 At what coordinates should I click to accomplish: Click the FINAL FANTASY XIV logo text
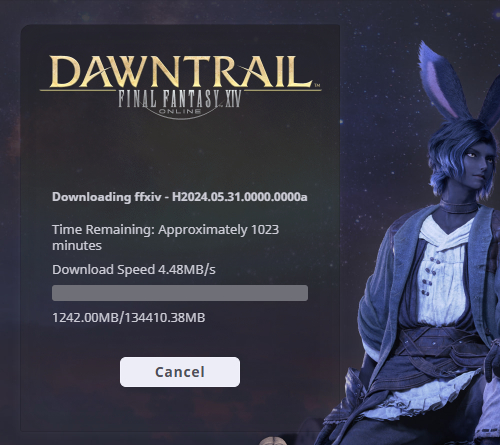(x=180, y=99)
